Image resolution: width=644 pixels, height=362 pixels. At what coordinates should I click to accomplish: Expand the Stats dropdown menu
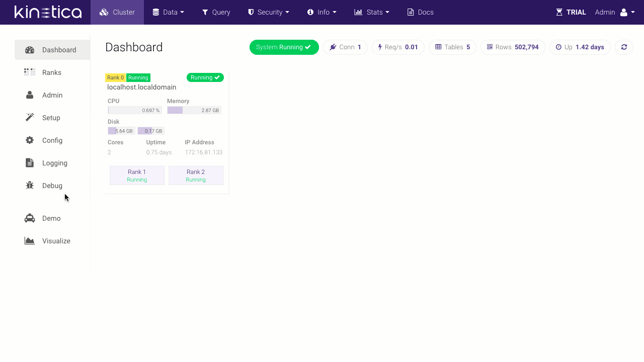[x=371, y=12]
